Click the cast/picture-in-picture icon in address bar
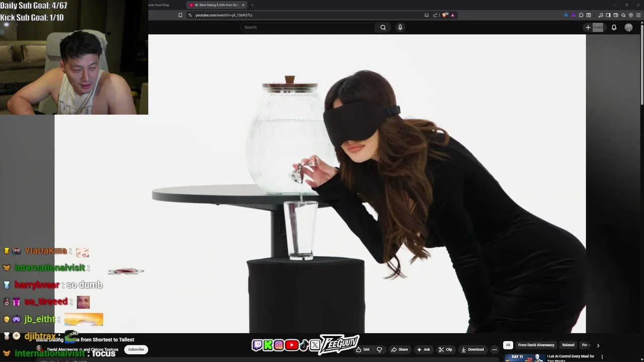644x362 pixels. pyautogui.click(x=427, y=15)
